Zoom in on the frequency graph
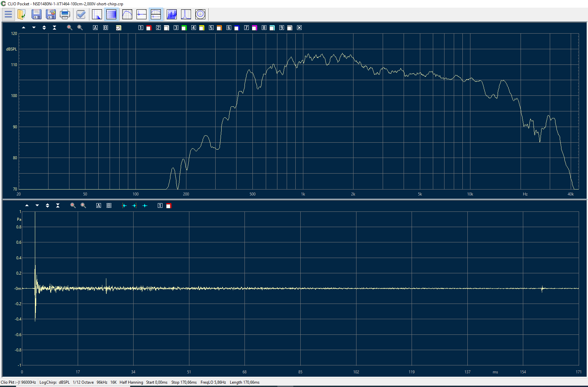 tap(69, 28)
